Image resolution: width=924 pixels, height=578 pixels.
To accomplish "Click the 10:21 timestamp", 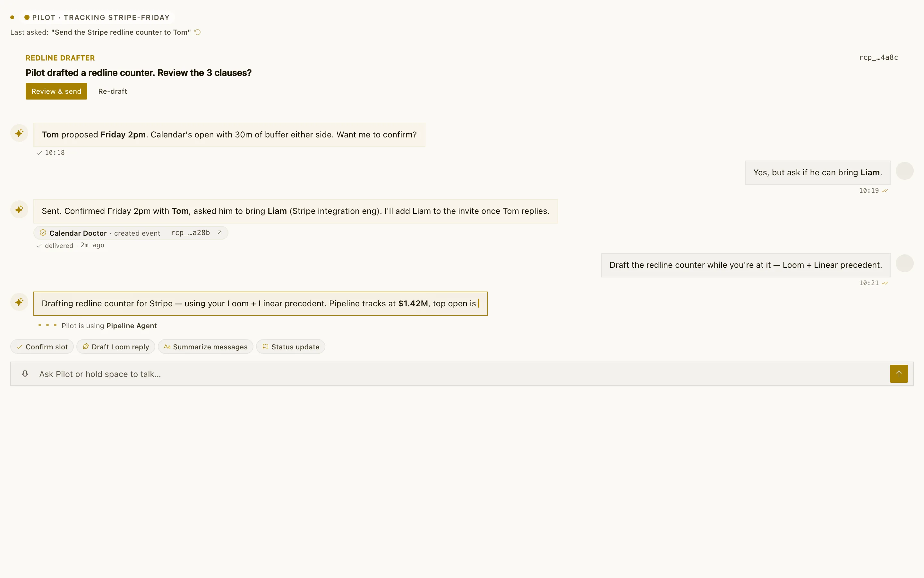I will (868, 283).
